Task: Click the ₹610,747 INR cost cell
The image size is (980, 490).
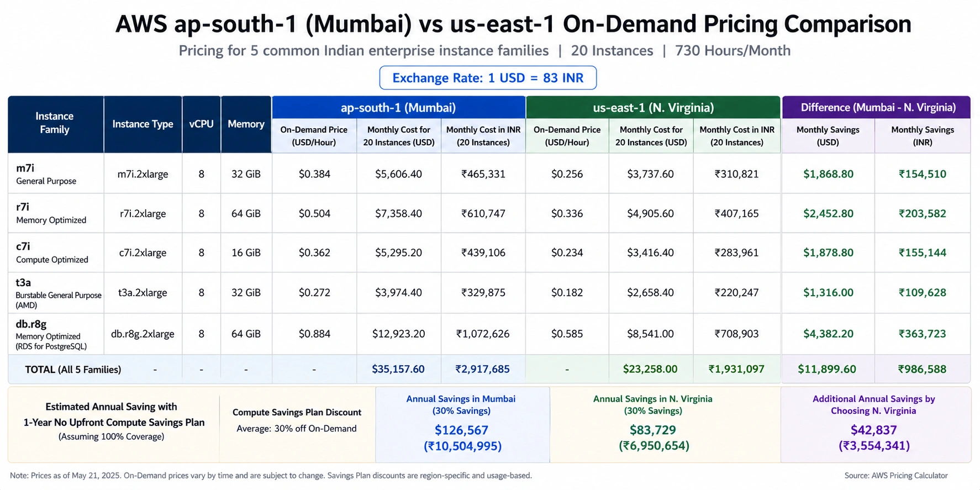Action: click(x=483, y=213)
